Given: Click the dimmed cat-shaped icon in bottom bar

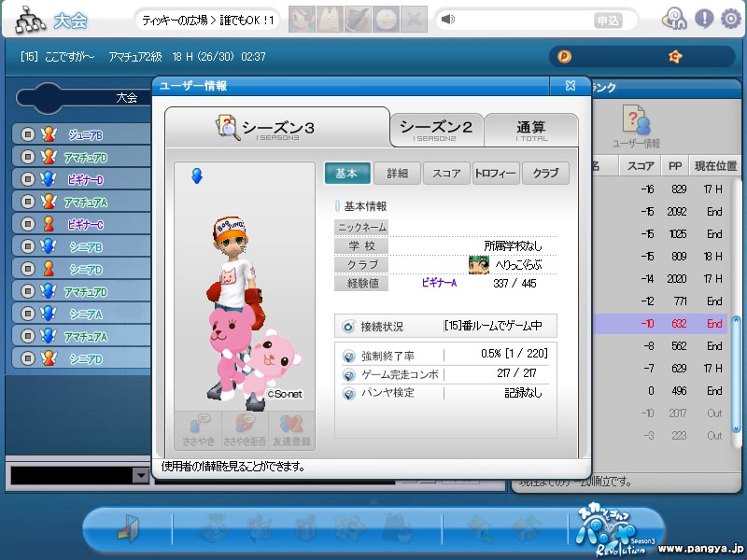Looking at the screenshot, I should [x=399, y=527].
